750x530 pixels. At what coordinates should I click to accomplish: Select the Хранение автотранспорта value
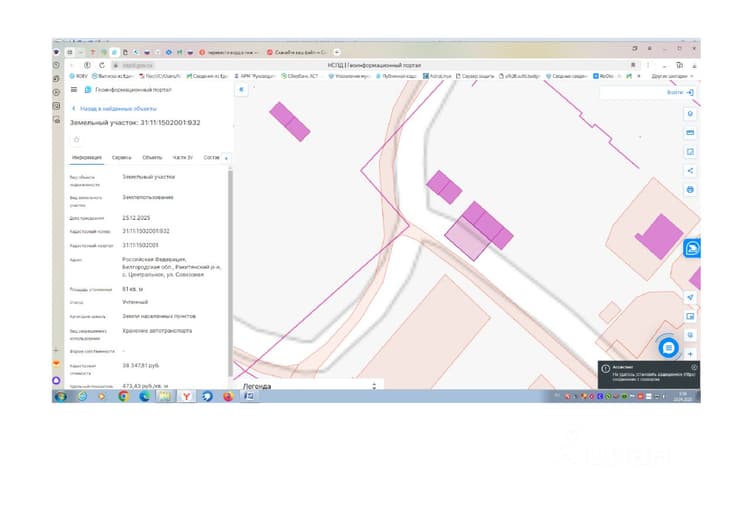157,331
